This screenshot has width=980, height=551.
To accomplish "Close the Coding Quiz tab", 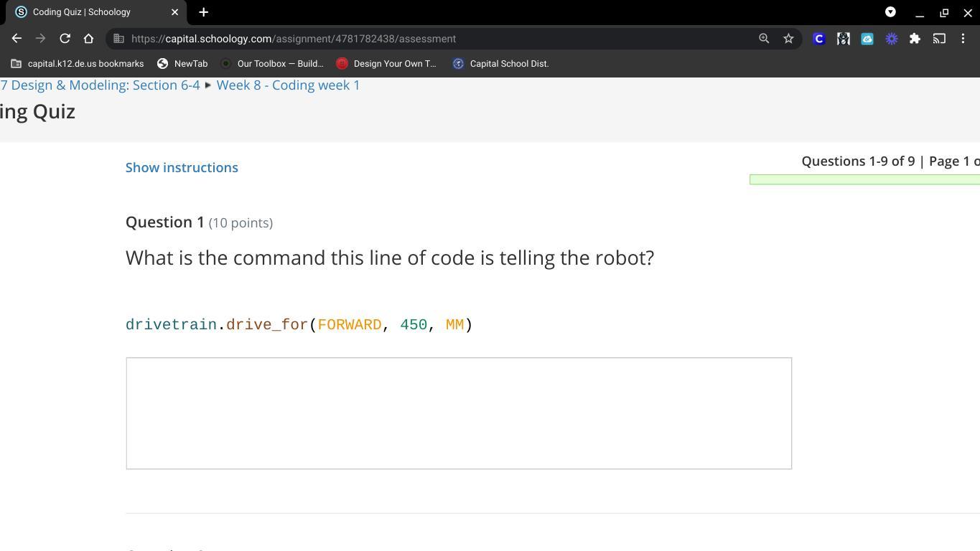I will pos(174,12).
